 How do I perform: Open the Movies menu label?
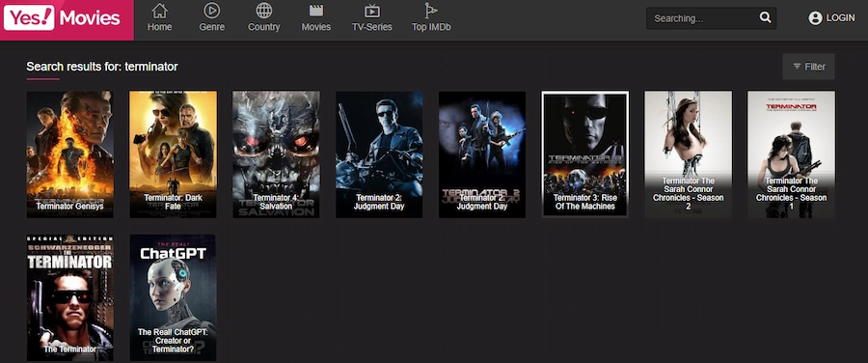(x=316, y=27)
